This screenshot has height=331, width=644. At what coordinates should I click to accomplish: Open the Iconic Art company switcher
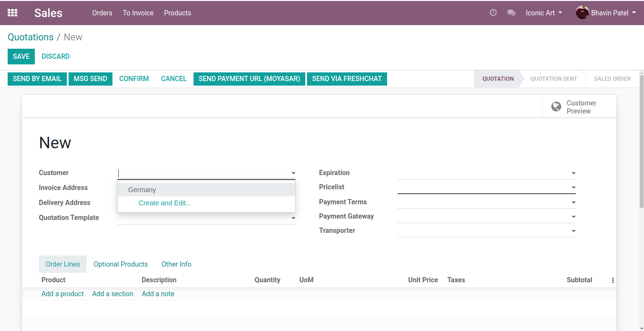(544, 13)
